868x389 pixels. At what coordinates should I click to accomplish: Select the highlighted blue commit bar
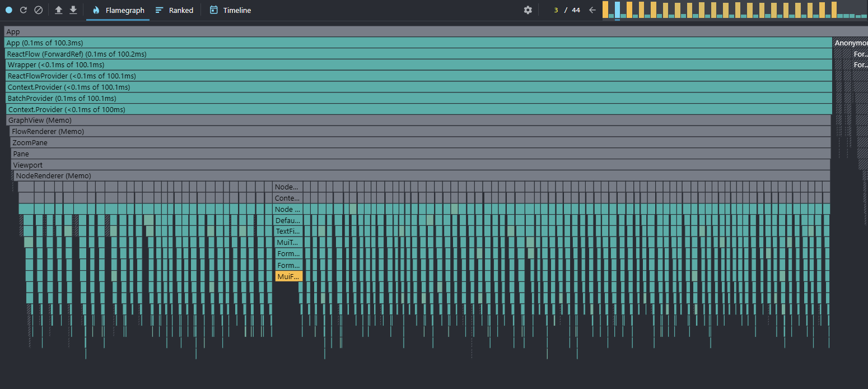point(617,10)
